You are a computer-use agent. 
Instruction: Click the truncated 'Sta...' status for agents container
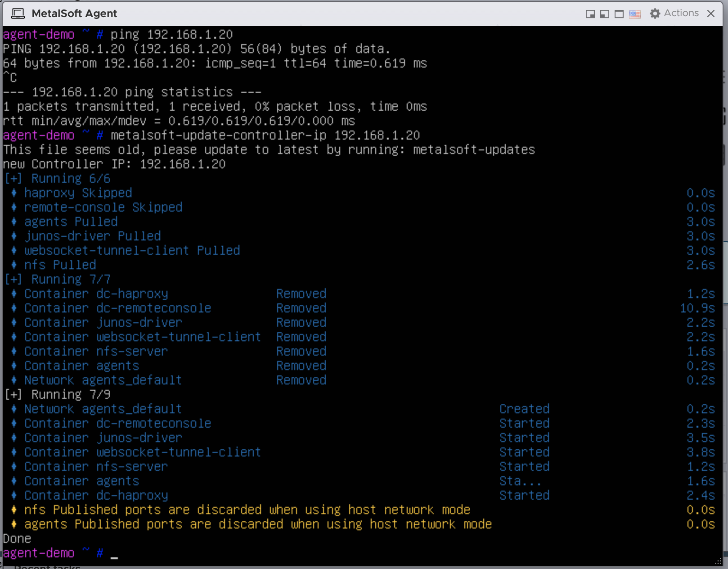coord(520,481)
